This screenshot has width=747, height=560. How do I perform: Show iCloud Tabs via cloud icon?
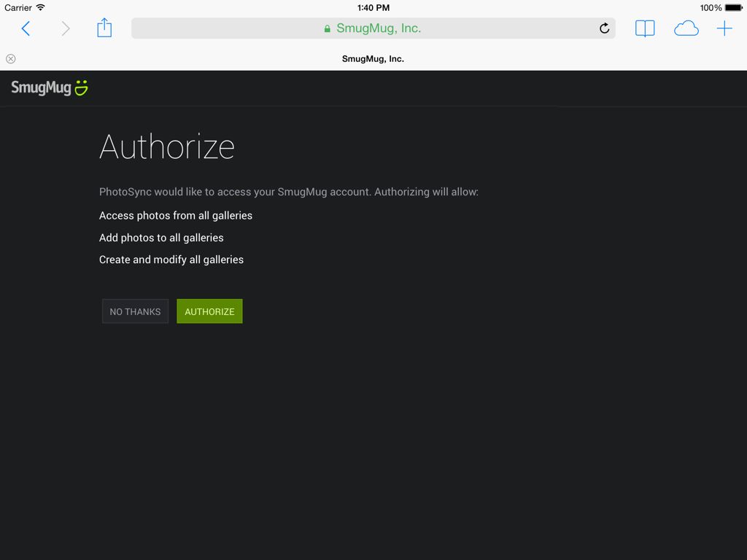coord(686,28)
